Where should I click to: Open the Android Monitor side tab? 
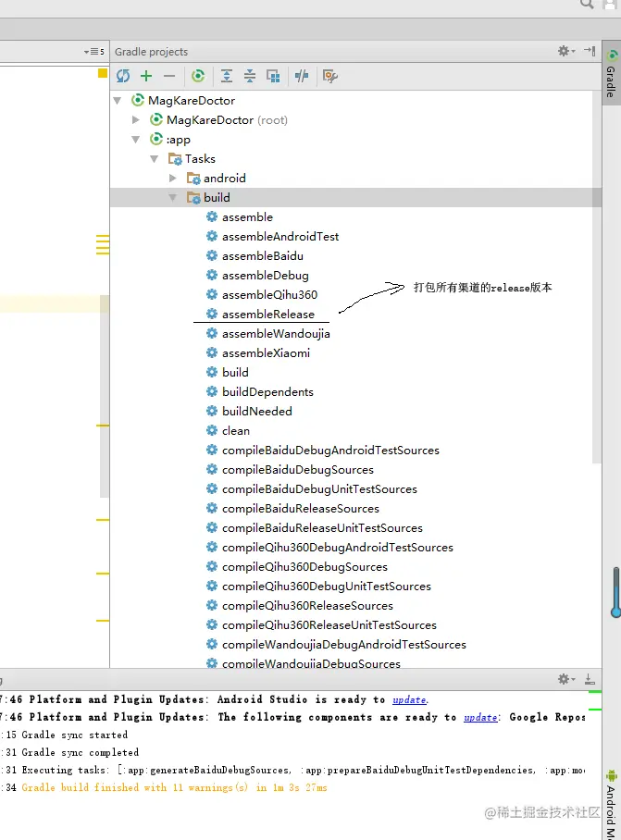click(x=611, y=804)
